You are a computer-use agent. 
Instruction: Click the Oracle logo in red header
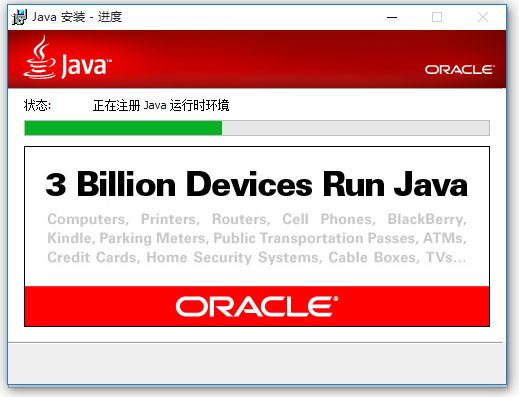click(x=459, y=70)
